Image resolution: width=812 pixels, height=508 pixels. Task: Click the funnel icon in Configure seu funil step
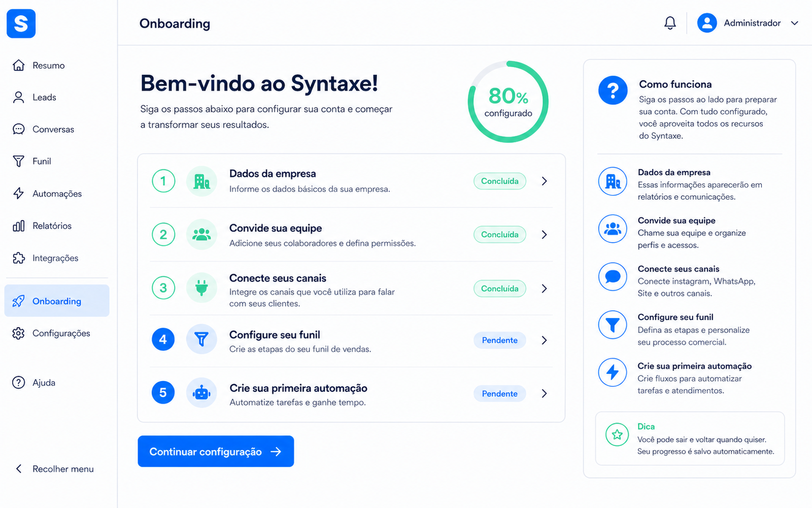pyautogui.click(x=201, y=339)
